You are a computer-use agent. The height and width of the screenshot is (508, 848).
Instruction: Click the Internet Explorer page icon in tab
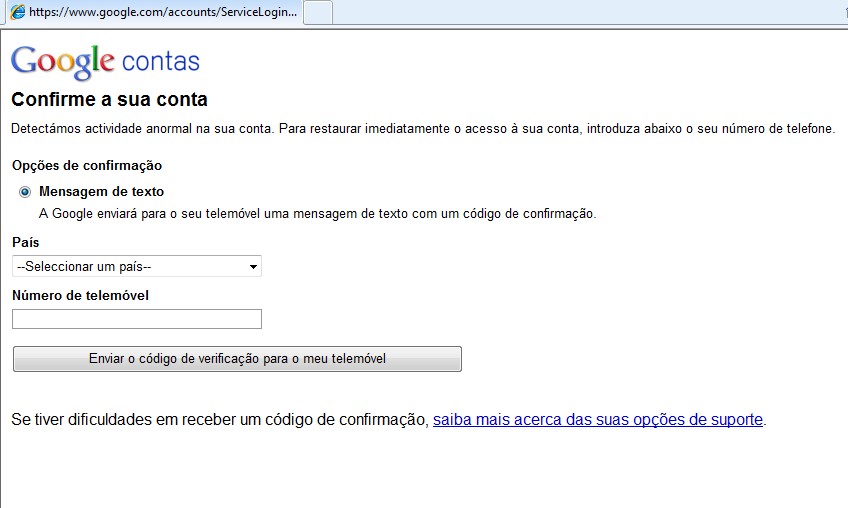18,12
